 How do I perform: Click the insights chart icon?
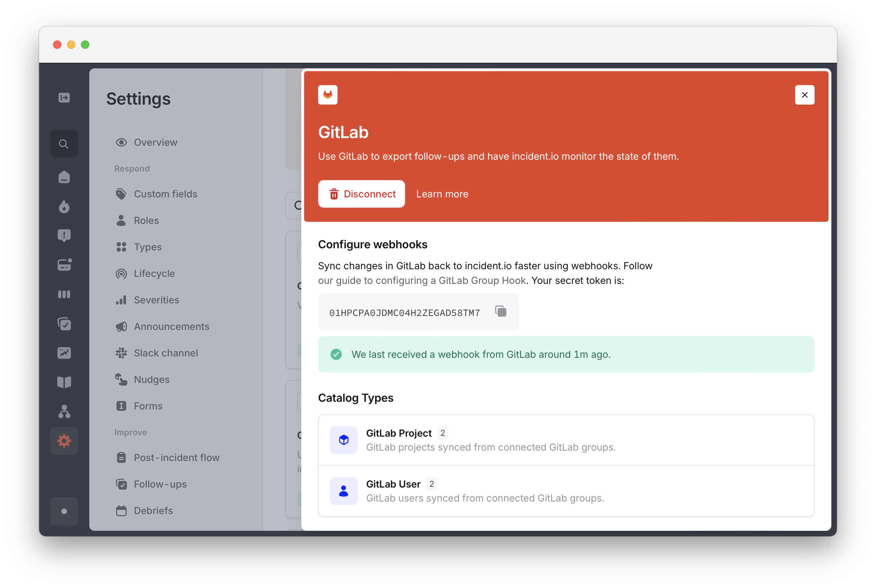point(64,353)
